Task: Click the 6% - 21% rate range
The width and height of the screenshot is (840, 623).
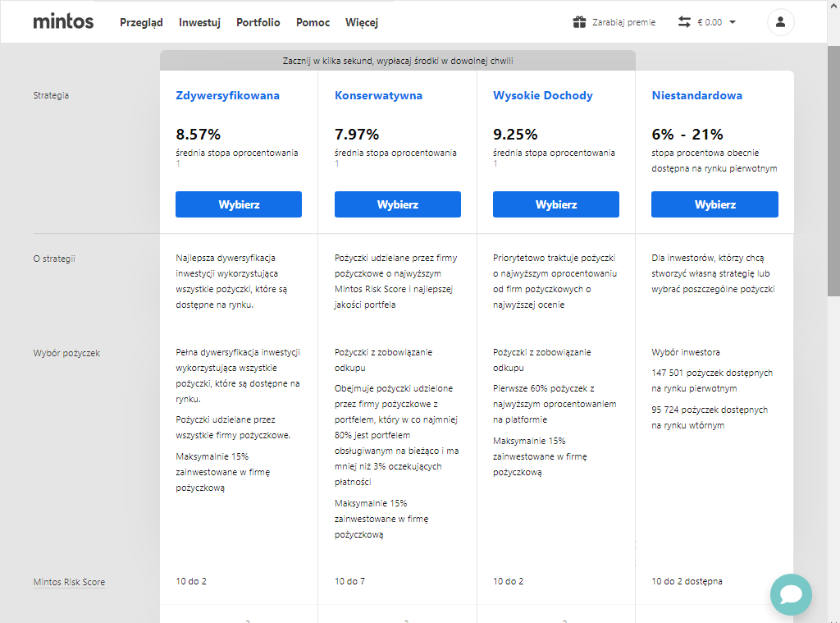Action: pos(687,134)
